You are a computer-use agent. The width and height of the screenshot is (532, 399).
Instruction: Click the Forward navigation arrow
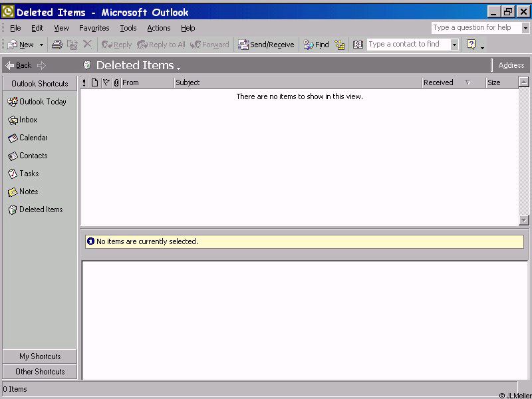coord(41,65)
